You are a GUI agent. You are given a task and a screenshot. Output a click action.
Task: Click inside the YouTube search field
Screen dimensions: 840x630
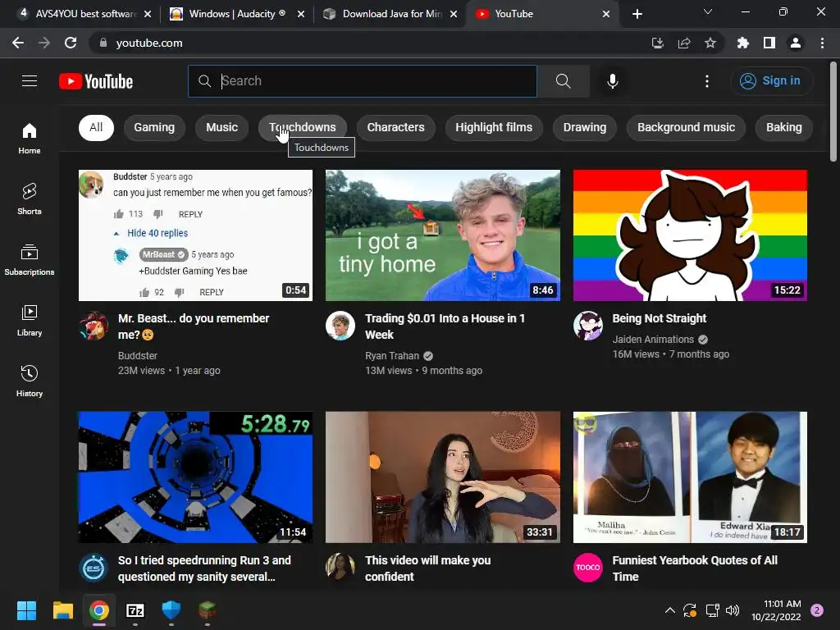pos(363,81)
